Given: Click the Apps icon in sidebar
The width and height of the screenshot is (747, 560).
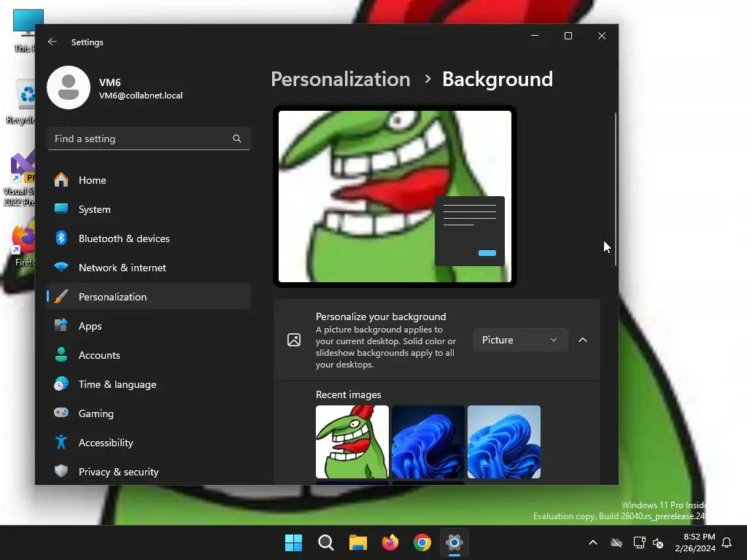Looking at the screenshot, I should (x=61, y=325).
